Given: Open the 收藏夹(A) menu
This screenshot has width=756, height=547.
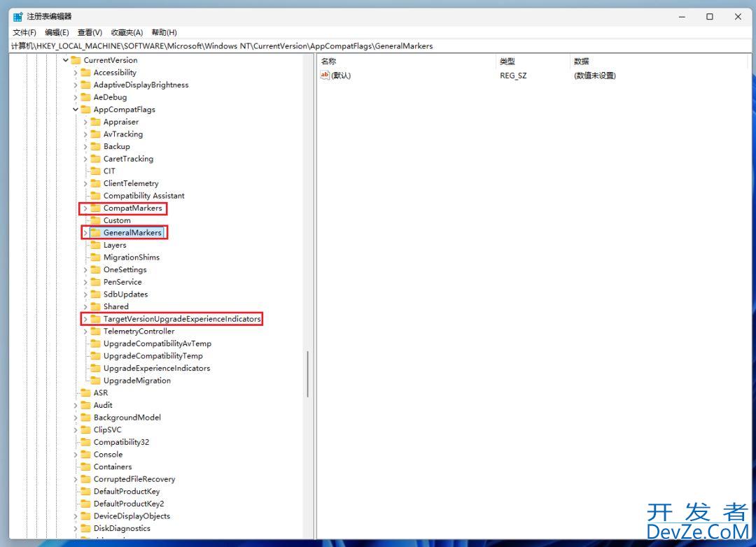Looking at the screenshot, I should (127, 32).
